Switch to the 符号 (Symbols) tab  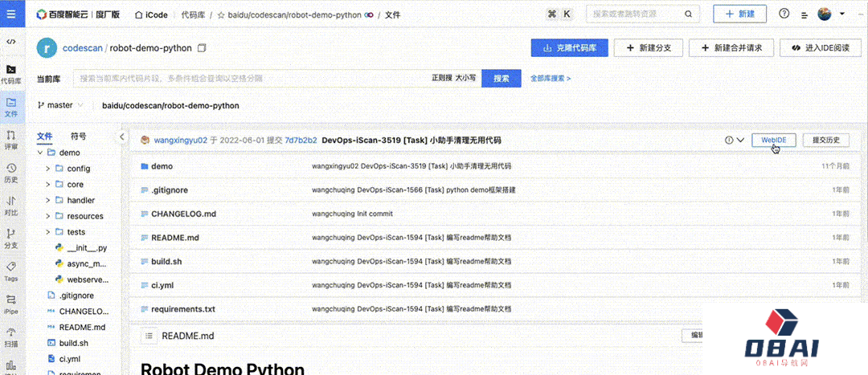tap(79, 137)
